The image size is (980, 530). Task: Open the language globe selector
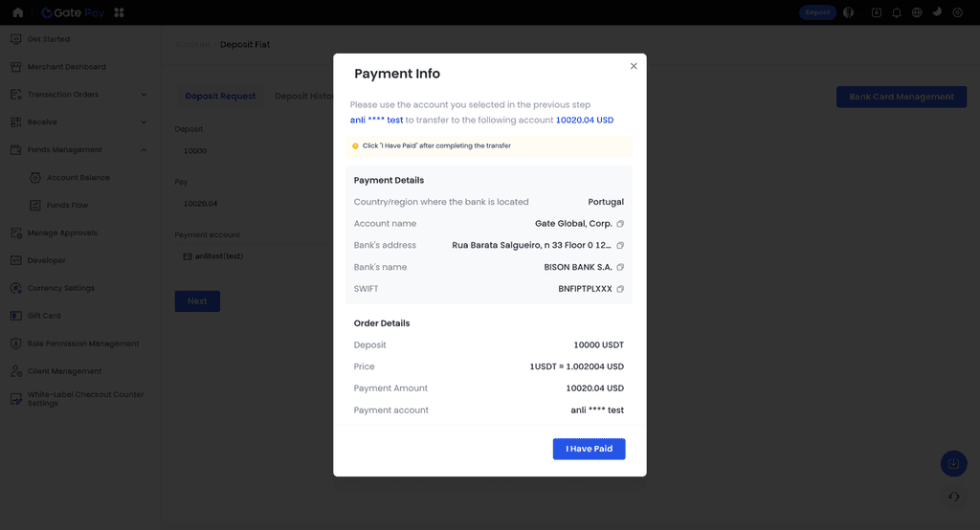coord(917,12)
